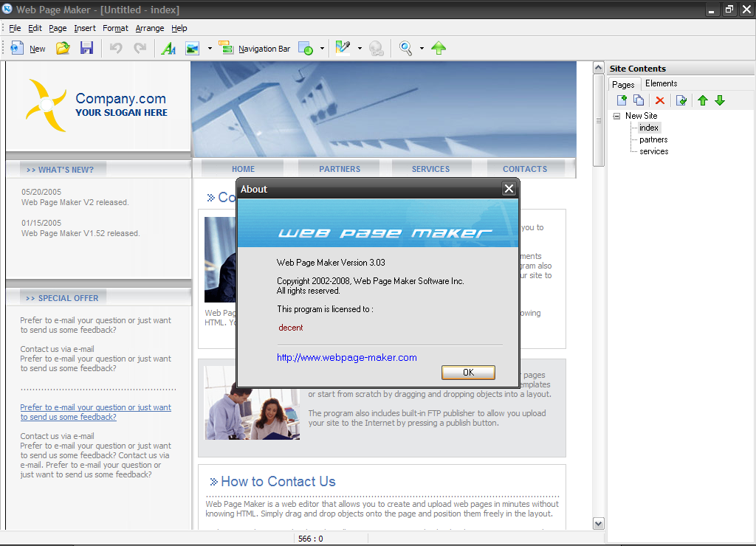The width and height of the screenshot is (756, 546).
Task: Click the green publish up-arrow icon
Action: (x=439, y=48)
